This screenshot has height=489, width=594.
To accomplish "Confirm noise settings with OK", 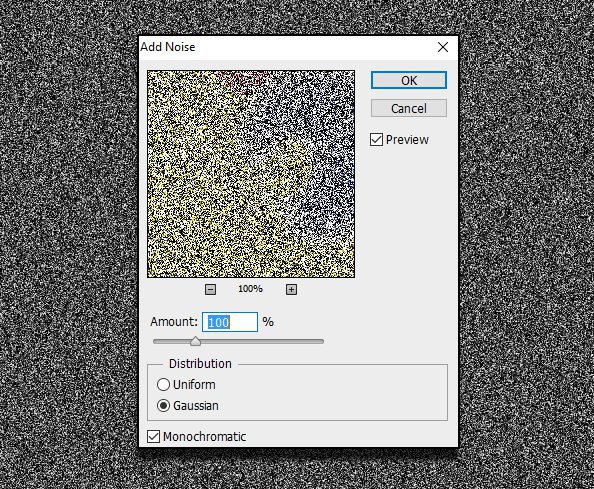I will click(409, 80).
